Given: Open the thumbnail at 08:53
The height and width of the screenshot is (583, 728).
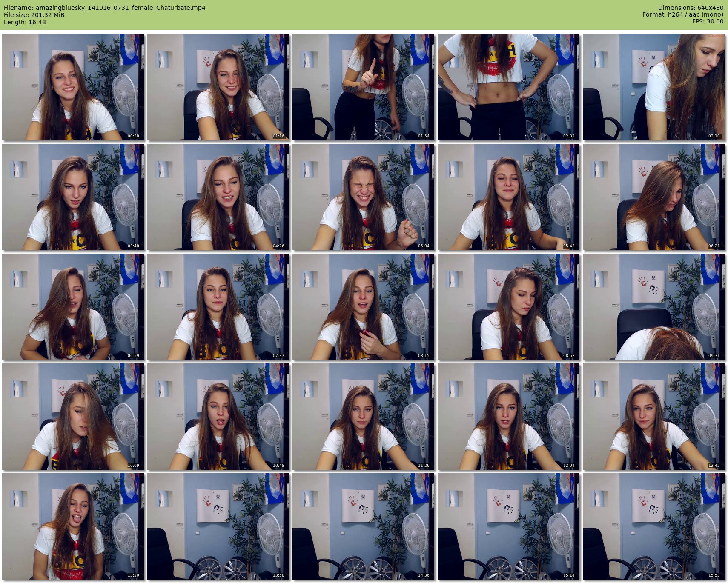Looking at the screenshot, I should 508,307.
